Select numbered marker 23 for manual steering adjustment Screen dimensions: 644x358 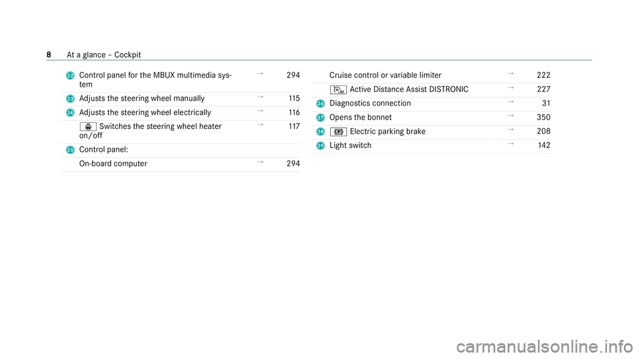[70, 99]
